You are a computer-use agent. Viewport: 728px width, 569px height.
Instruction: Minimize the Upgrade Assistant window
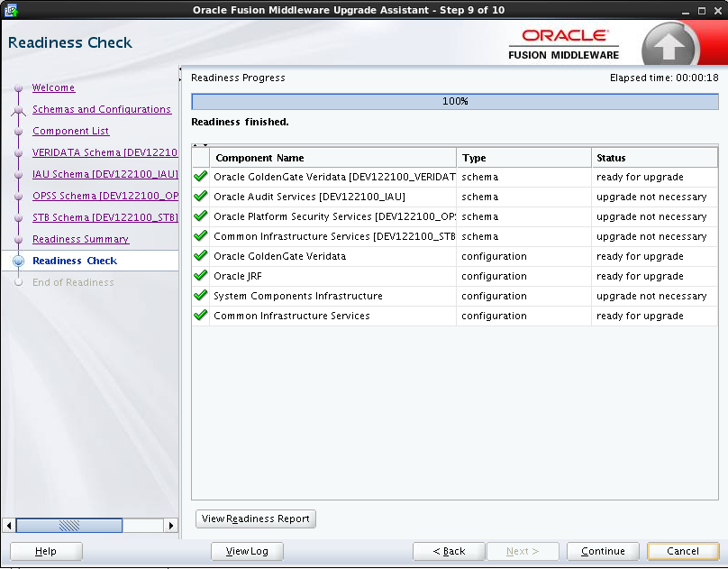686,11
